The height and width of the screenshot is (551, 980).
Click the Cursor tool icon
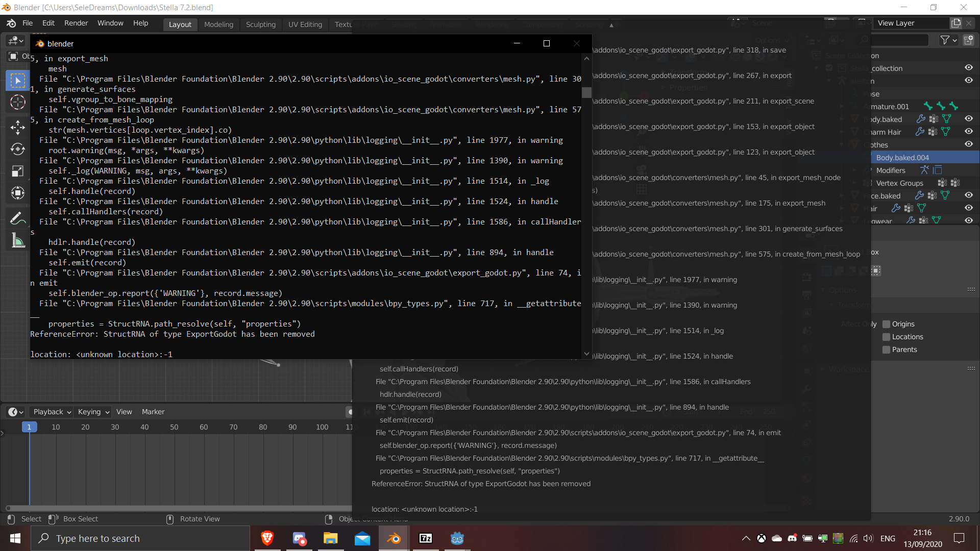[x=17, y=102]
